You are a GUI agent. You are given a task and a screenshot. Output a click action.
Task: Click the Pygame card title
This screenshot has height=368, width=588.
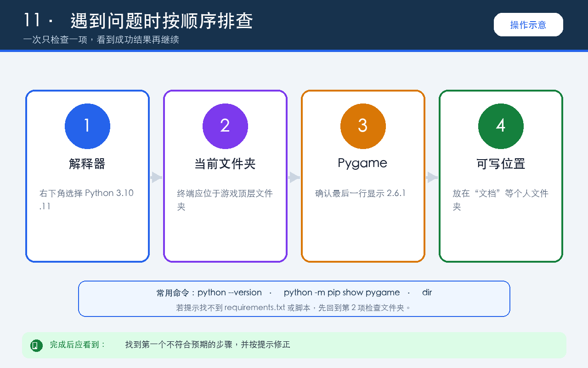click(362, 163)
